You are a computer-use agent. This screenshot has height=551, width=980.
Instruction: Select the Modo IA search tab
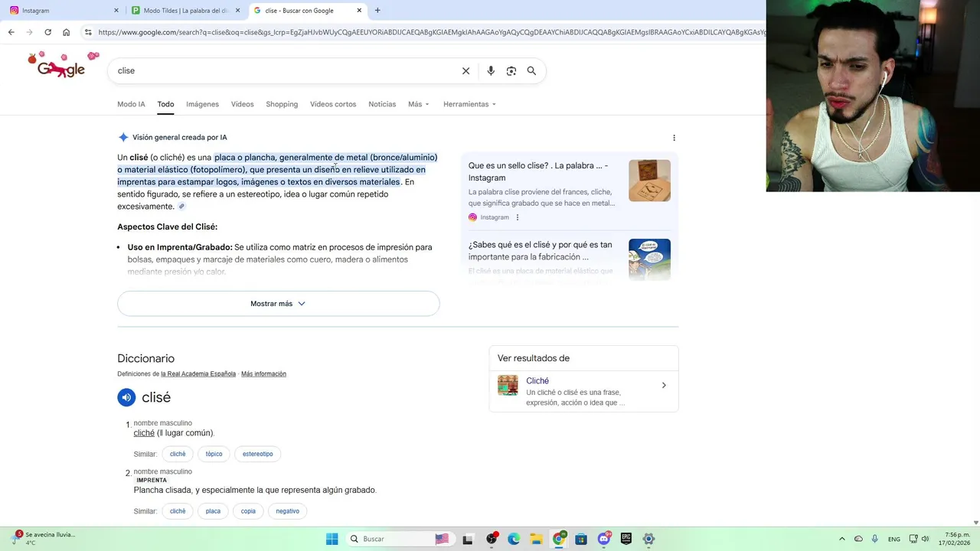click(x=131, y=104)
